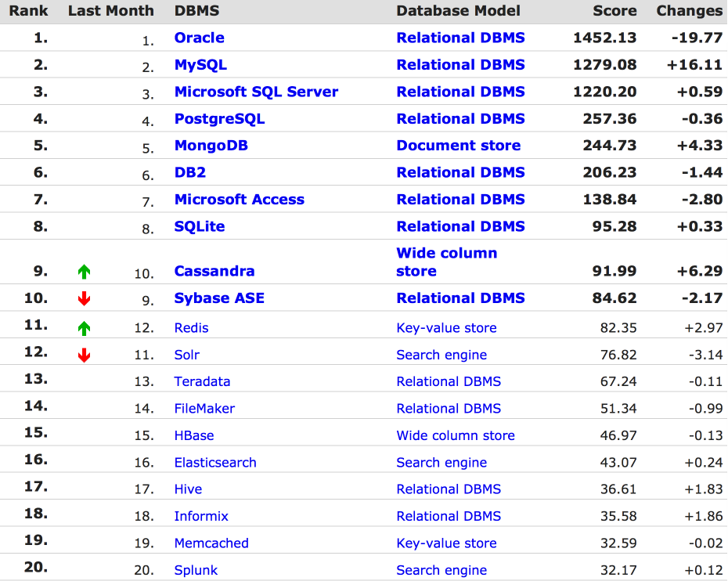The height and width of the screenshot is (581, 728).
Task: Click the green up arrow in Redis row
Action: (x=85, y=329)
